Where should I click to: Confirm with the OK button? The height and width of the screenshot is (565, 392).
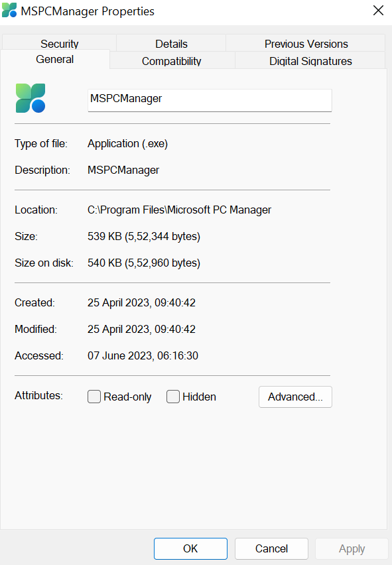click(190, 548)
